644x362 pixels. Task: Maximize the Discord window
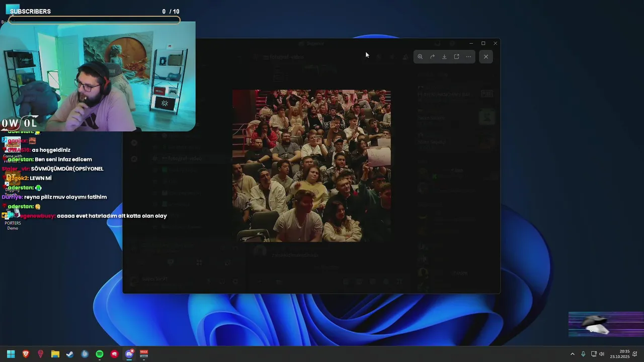[483, 43]
